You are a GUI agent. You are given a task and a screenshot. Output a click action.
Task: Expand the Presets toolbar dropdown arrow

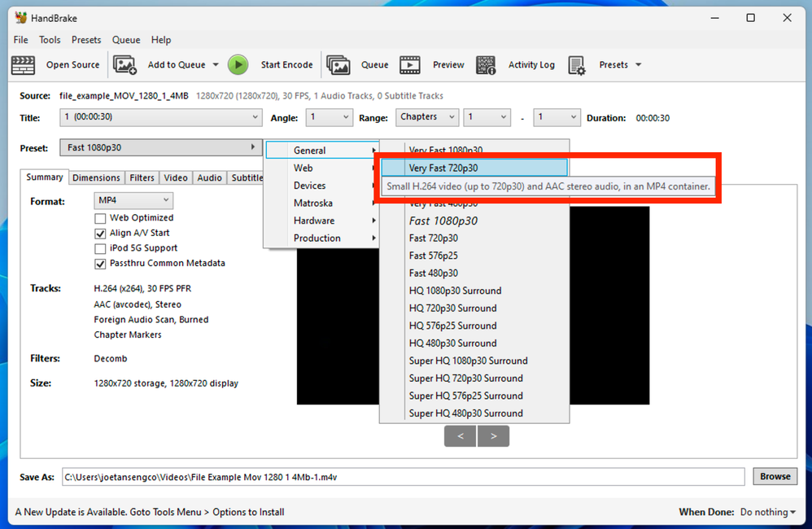638,65
